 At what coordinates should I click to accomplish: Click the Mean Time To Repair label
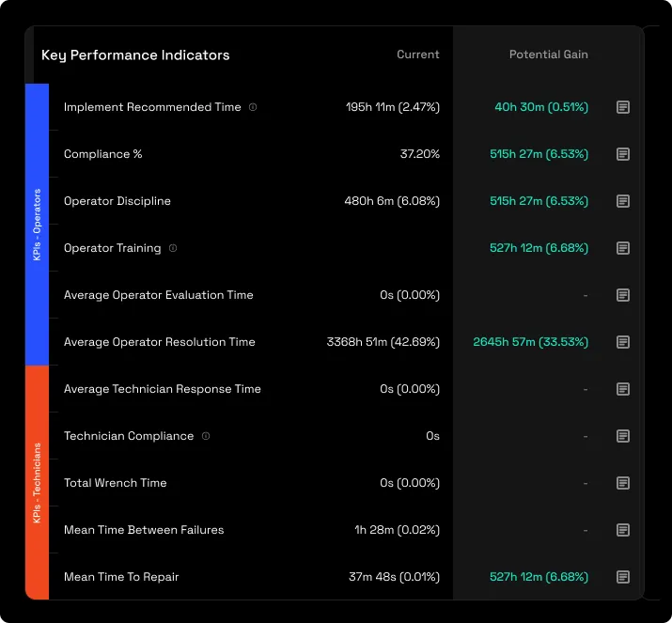(121, 577)
